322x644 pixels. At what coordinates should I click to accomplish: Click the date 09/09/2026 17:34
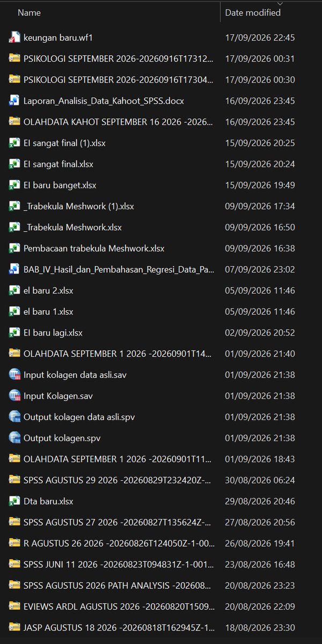(260, 206)
